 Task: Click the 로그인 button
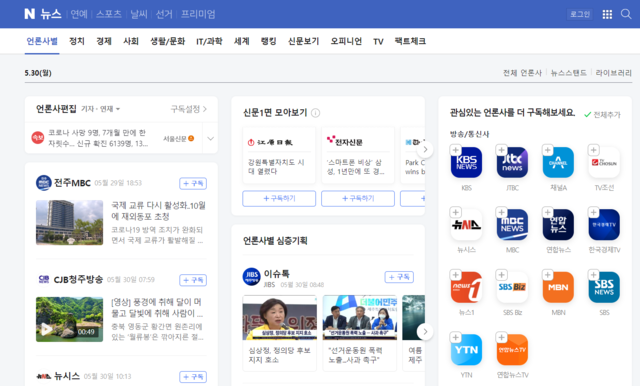tap(580, 14)
